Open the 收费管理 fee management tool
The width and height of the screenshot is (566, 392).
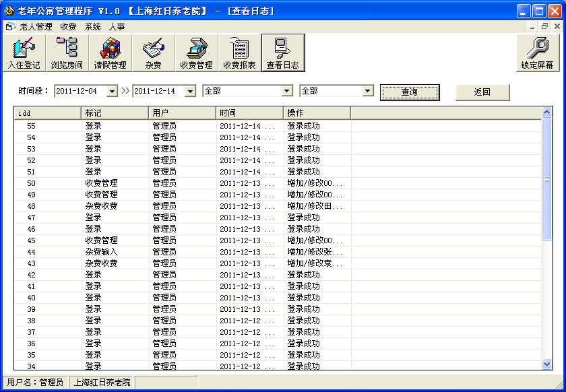click(196, 53)
